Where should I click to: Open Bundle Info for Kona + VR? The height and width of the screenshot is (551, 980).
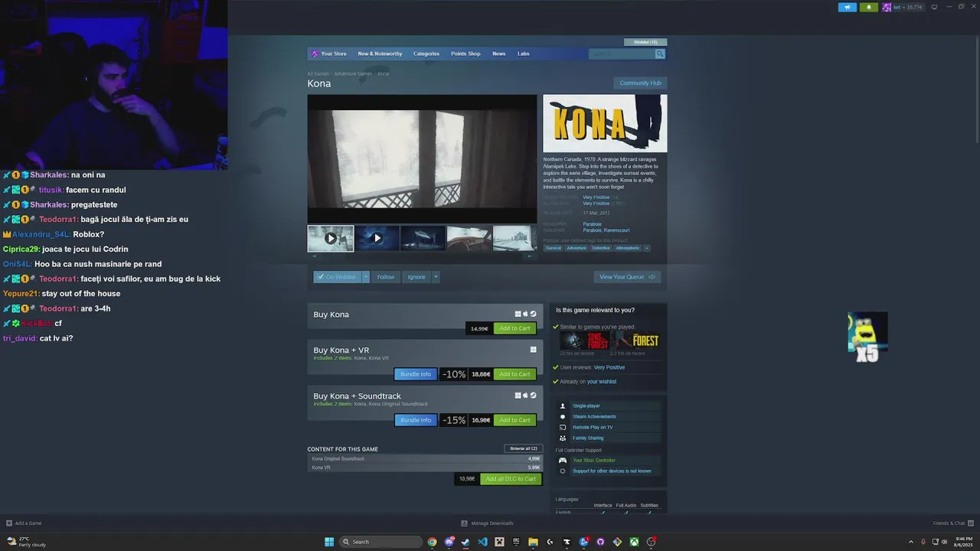(416, 374)
